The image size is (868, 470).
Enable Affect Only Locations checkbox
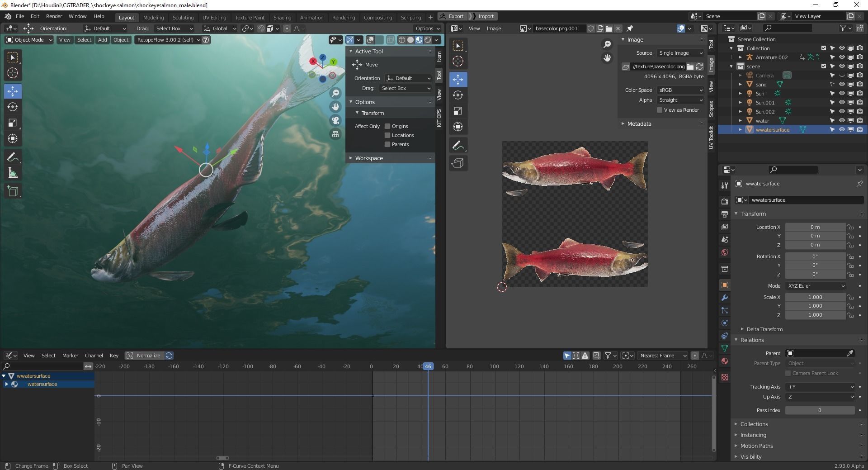pyautogui.click(x=387, y=135)
